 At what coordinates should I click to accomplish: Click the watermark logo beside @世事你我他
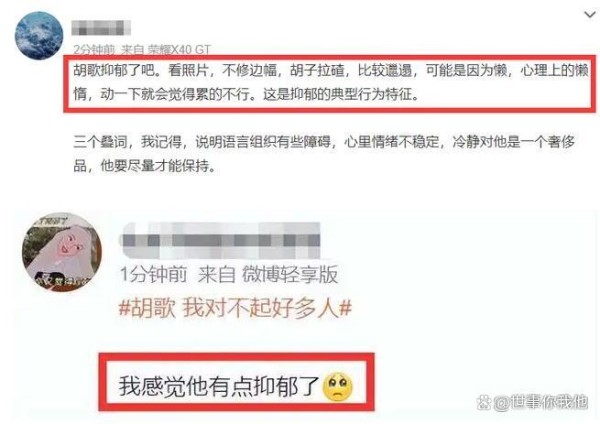click(484, 403)
